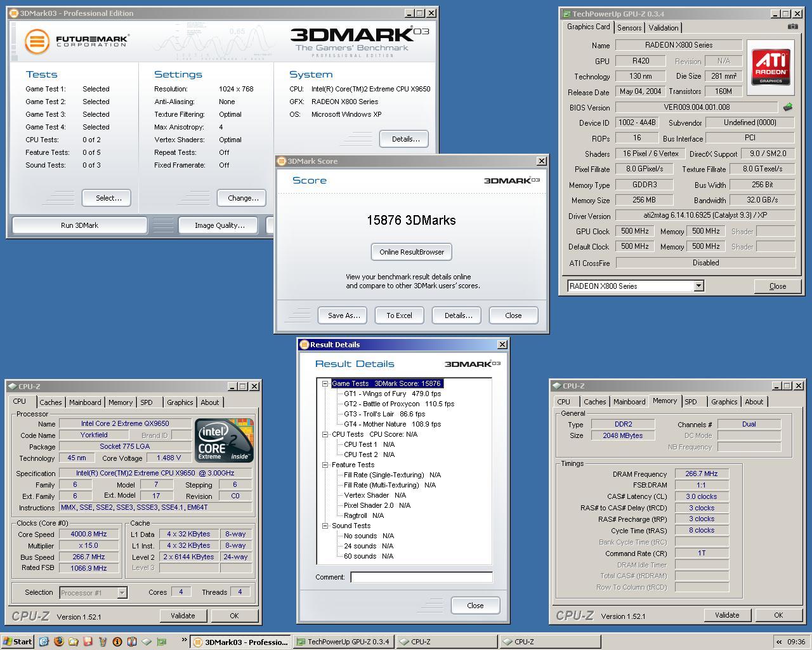Open Memory tab in left CPU-Z window

click(121, 402)
